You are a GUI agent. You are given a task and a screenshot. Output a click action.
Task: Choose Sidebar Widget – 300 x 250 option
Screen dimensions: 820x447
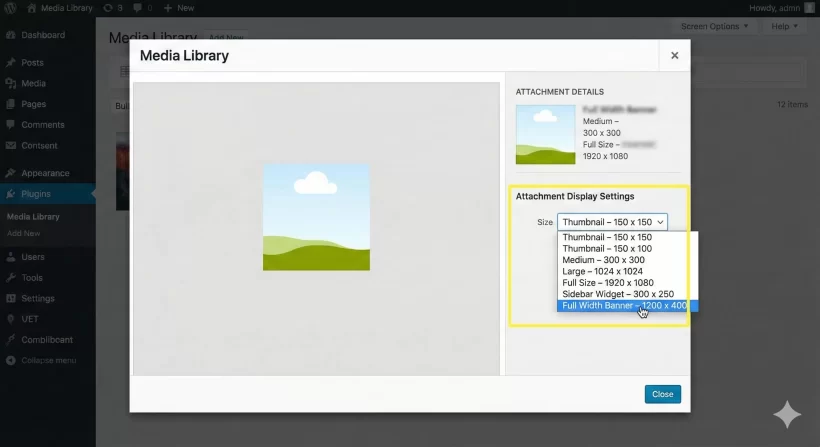coord(627,294)
